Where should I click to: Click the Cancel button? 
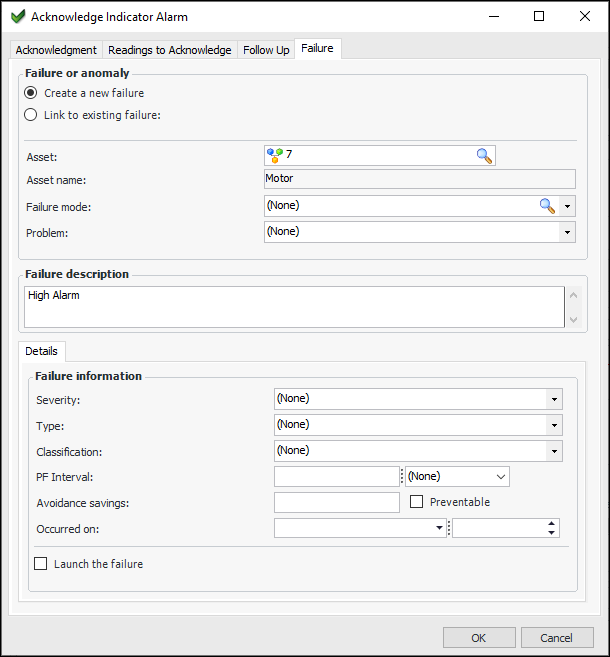pyautogui.click(x=557, y=638)
